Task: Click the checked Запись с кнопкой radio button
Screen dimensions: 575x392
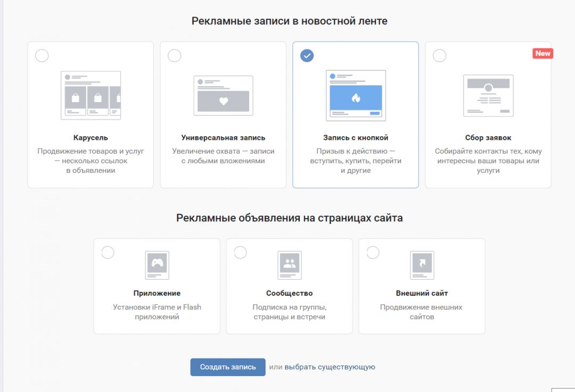Action: click(x=307, y=55)
